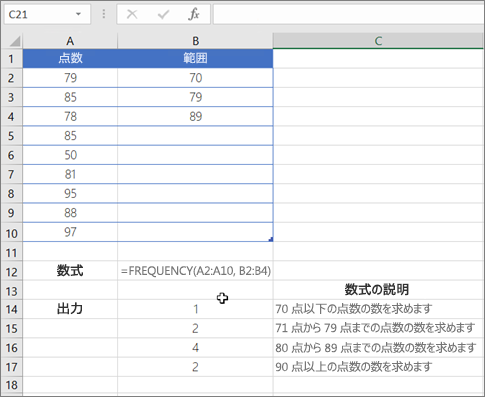Viewport: 485px width, 397px height.
Task: Click the 90 点以上 description cell
Action: [378, 367]
